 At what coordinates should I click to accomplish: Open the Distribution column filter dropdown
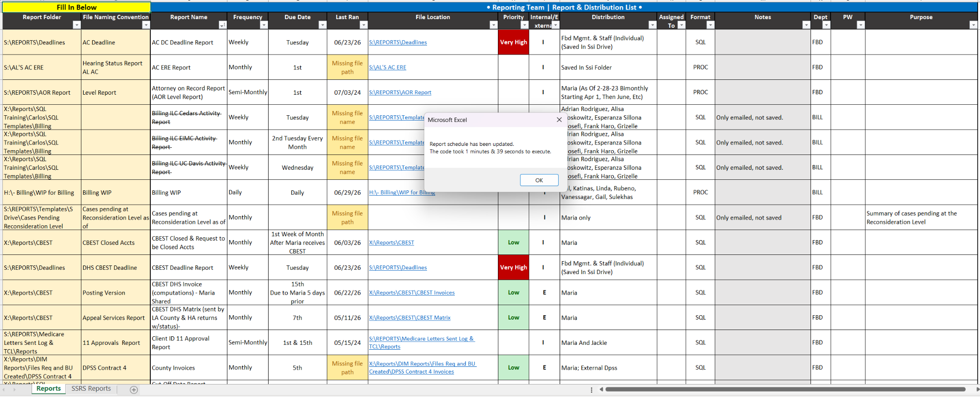(x=652, y=25)
